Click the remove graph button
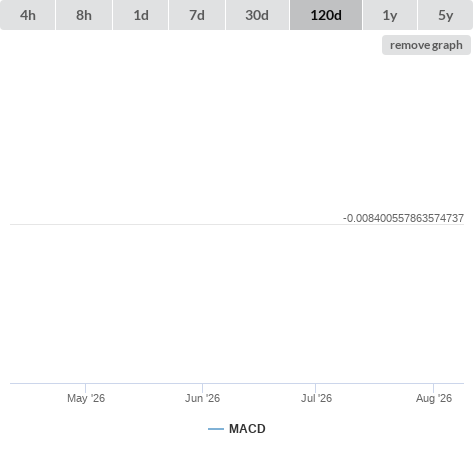The height and width of the screenshot is (455, 474). click(x=426, y=45)
